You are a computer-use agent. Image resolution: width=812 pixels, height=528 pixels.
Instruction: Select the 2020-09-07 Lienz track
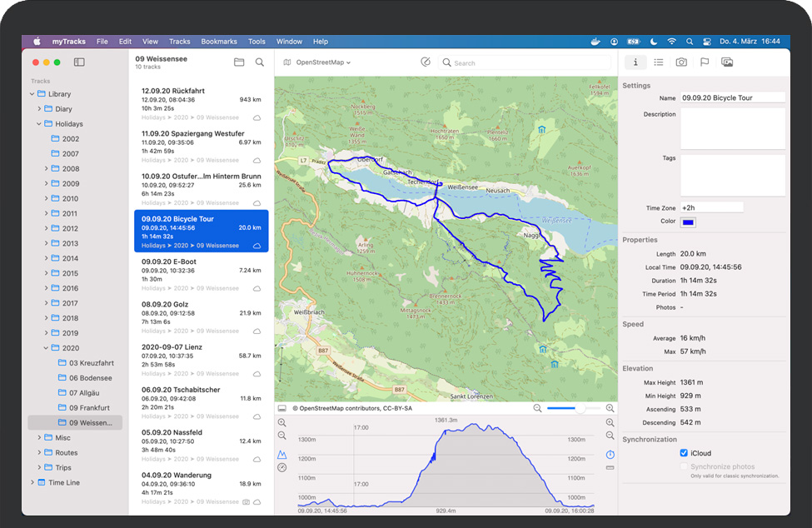click(x=202, y=360)
